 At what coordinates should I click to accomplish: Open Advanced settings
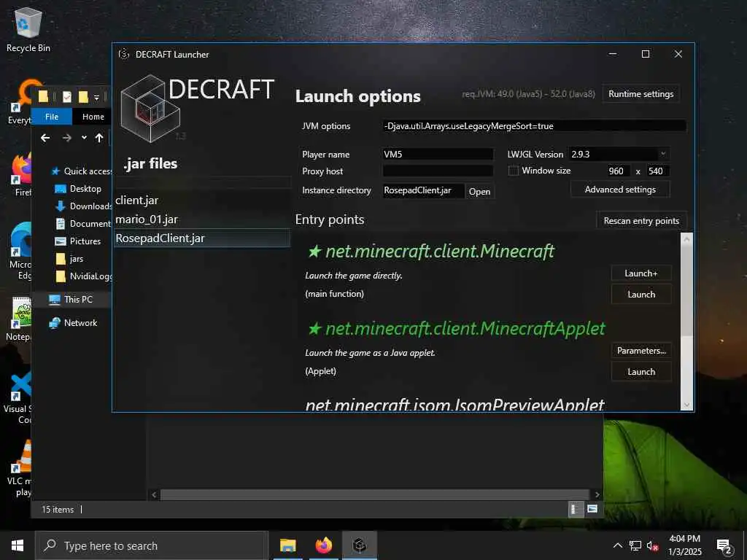(x=620, y=190)
